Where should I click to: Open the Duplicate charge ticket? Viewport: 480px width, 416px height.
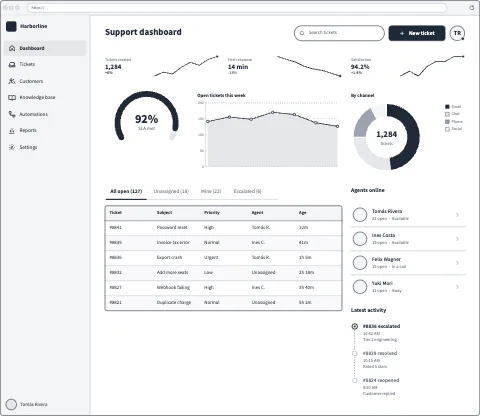click(223, 303)
